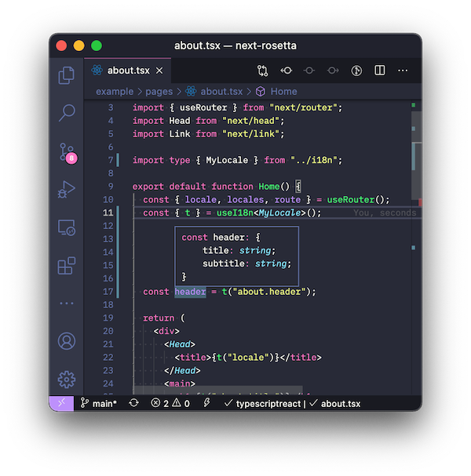
Task: Open Source Control with 8 changes
Action: [x=68, y=153]
